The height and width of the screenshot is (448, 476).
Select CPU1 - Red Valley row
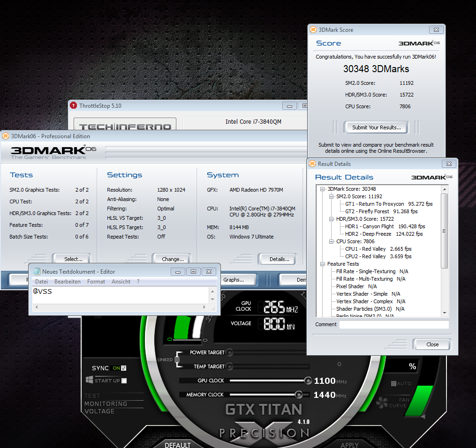pos(378,249)
